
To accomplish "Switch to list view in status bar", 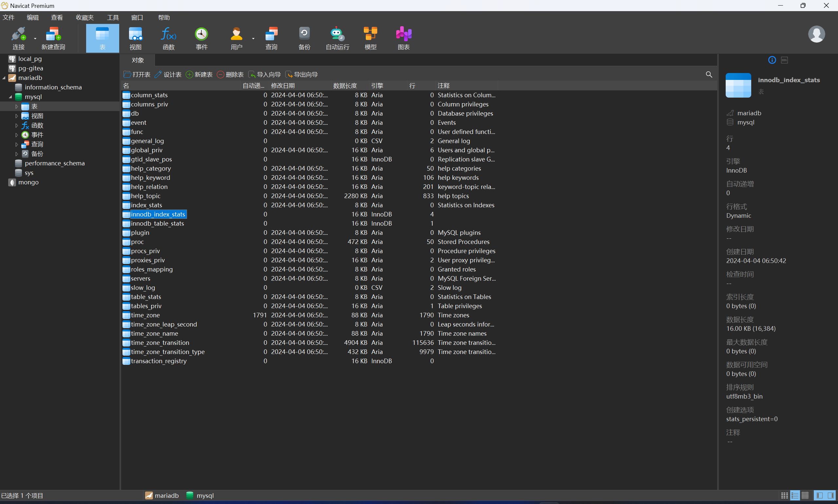I will pyautogui.click(x=794, y=495).
